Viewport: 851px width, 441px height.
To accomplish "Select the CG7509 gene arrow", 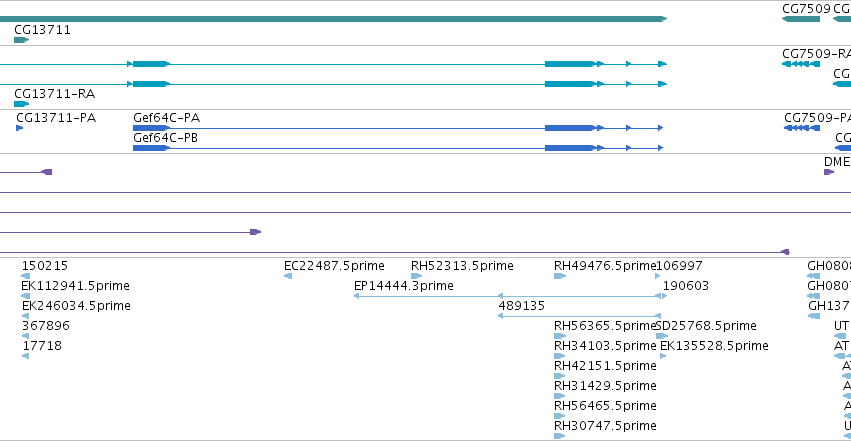I will click(x=801, y=20).
